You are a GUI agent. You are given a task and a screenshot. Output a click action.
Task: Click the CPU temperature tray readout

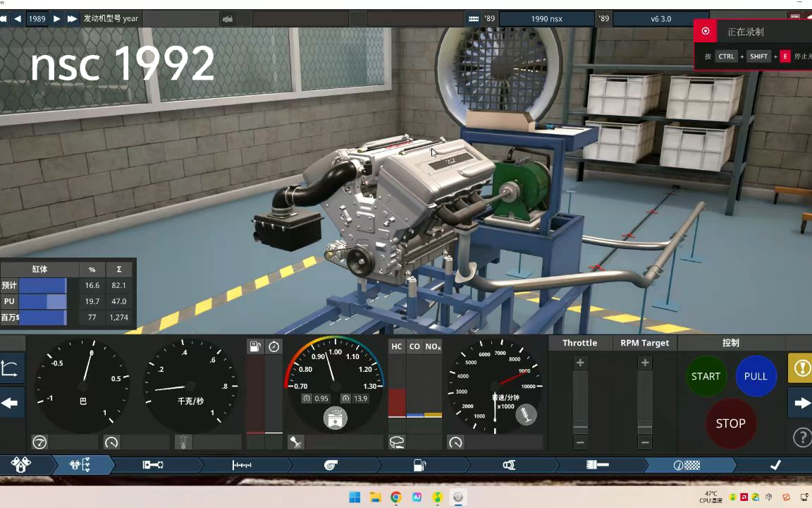(x=710, y=497)
